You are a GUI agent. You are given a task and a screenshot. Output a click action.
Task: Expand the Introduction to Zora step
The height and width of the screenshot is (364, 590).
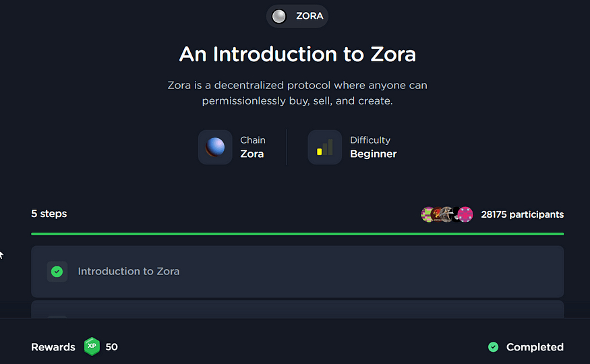point(297,272)
